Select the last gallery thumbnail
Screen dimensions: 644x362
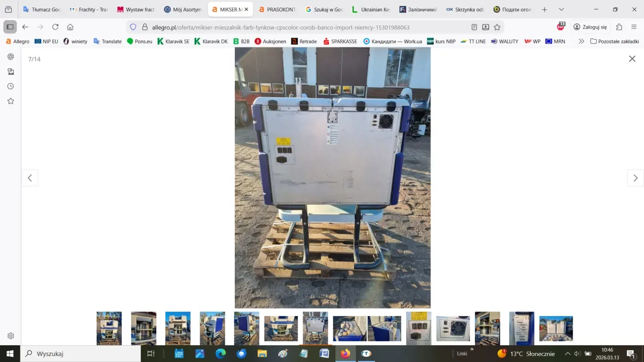click(x=556, y=328)
